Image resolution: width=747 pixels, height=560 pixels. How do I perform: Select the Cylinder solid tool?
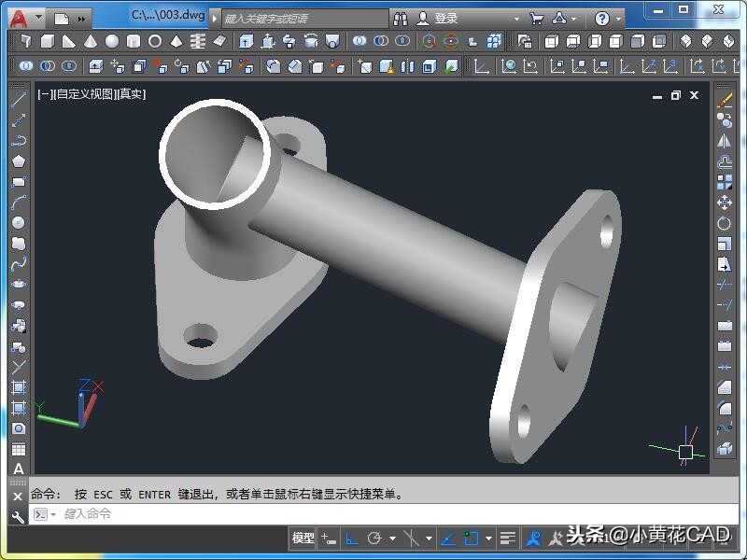[x=134, y=41]
